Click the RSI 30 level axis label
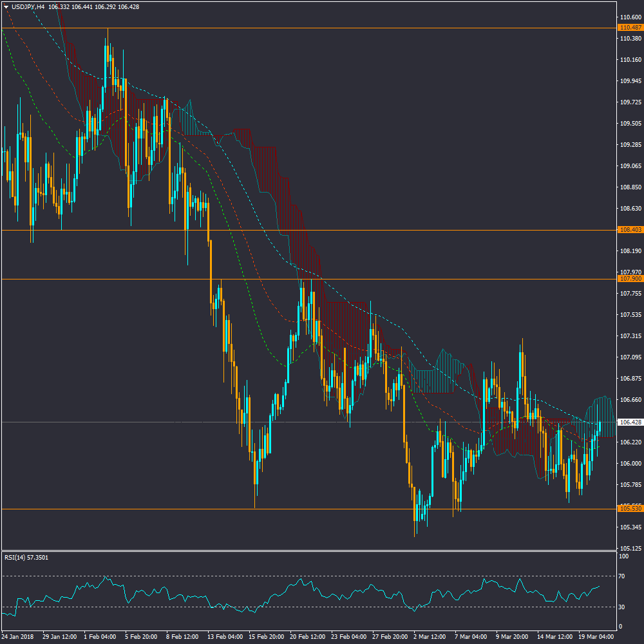644x644 pixels. pyautogui.click(x=622, y=607)
